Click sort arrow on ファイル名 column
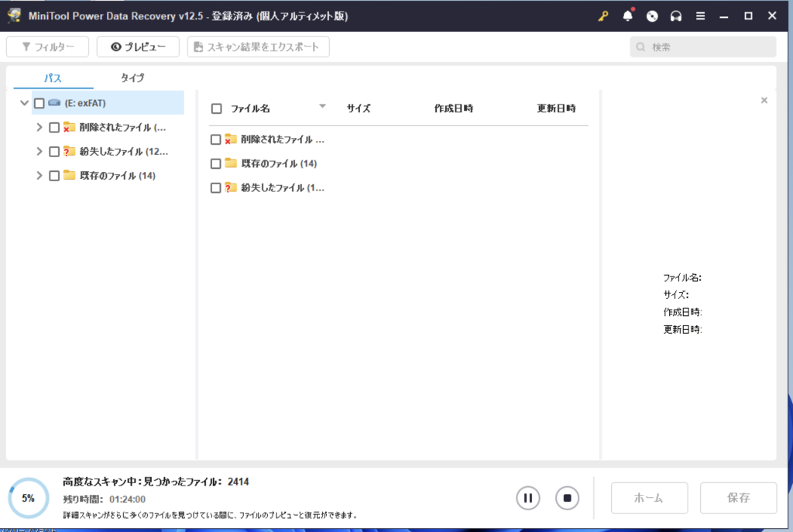Image resolution: width=793 pixels, height=532 pixels. click(x=322, y=106)
